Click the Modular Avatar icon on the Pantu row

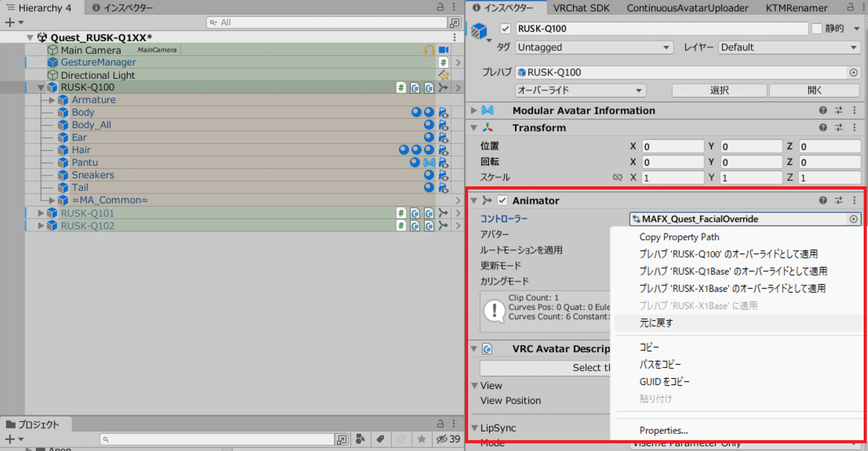click(429, 163)
